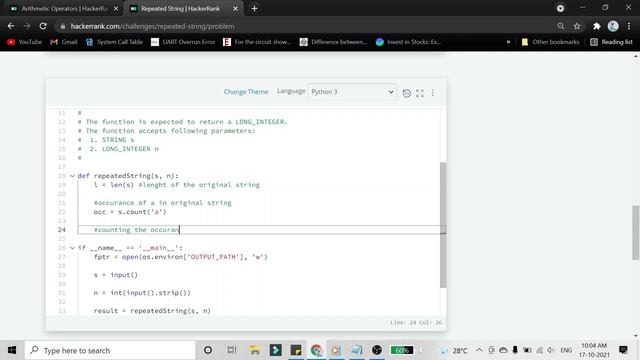This screenshot has height=360, width=640.
Task: Open Chrome from the taskbar
Action: [316, 350]
